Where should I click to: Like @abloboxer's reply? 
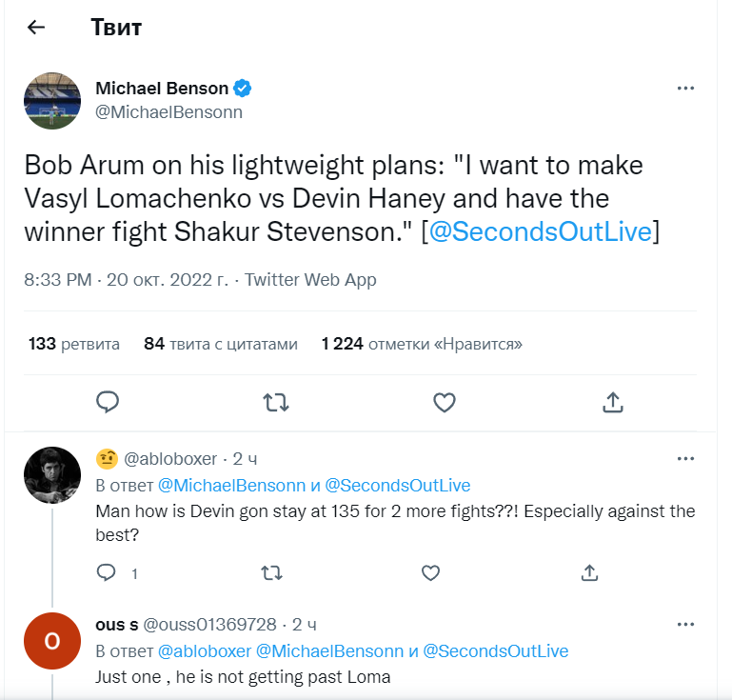tap(430, 572)
